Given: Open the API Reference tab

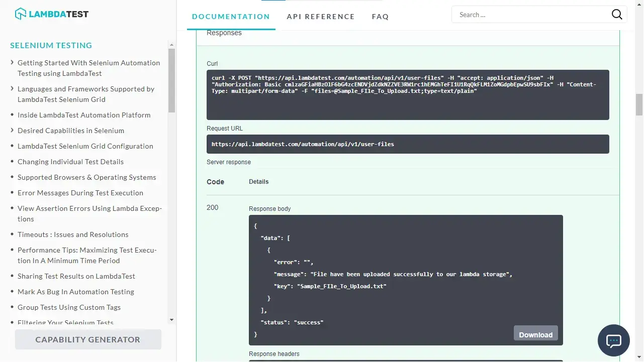Looking at the screenshot, I should point(321,17).
